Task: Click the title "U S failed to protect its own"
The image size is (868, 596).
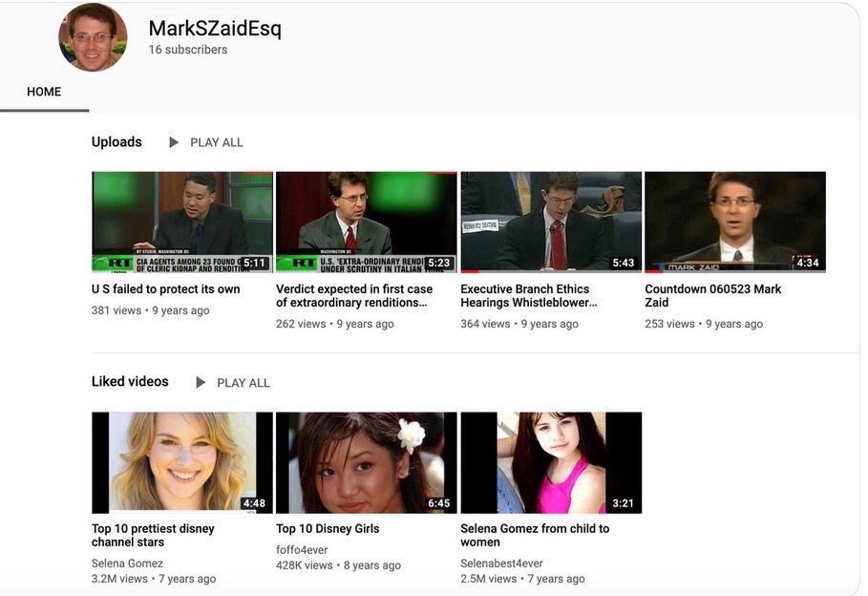Action: (x=165, y=289)
